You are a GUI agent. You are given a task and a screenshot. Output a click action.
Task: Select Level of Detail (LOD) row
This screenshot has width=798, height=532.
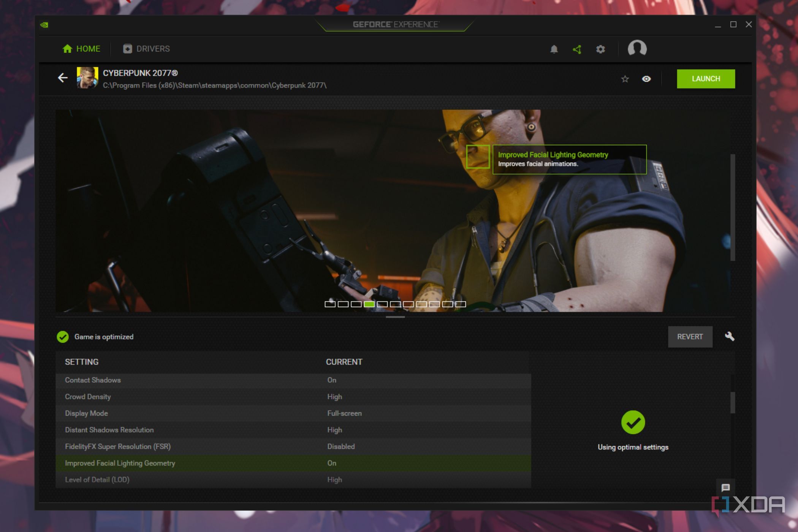coord(293,480)
